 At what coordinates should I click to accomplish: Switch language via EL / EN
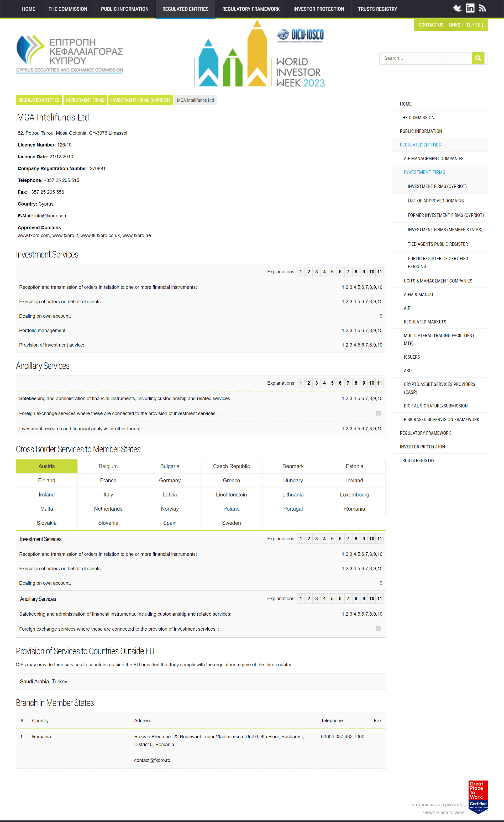473,25
